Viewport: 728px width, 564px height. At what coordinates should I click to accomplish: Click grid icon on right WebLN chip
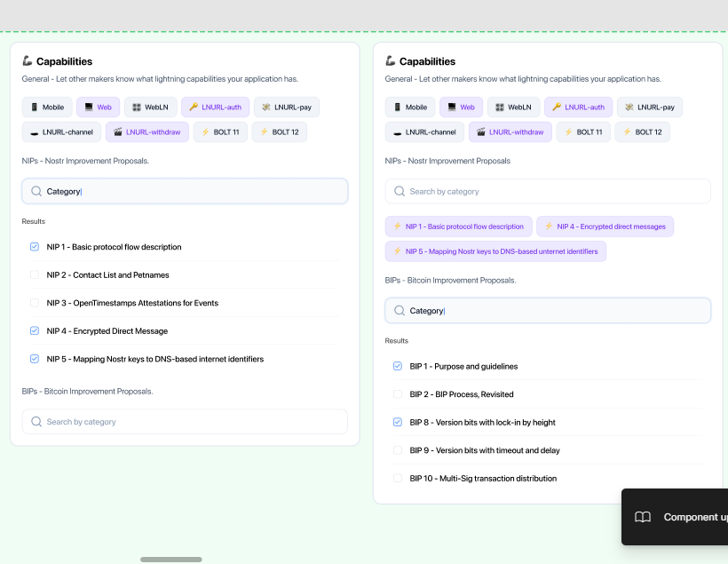pyautogui.click(x=500, y=107)
